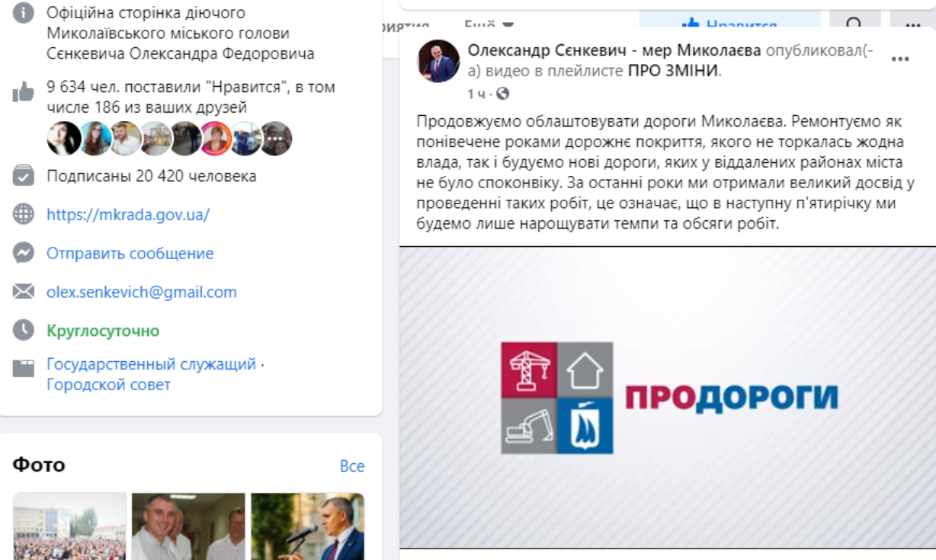
Task: Open post options three-dots menu
Action: point(900,59)
